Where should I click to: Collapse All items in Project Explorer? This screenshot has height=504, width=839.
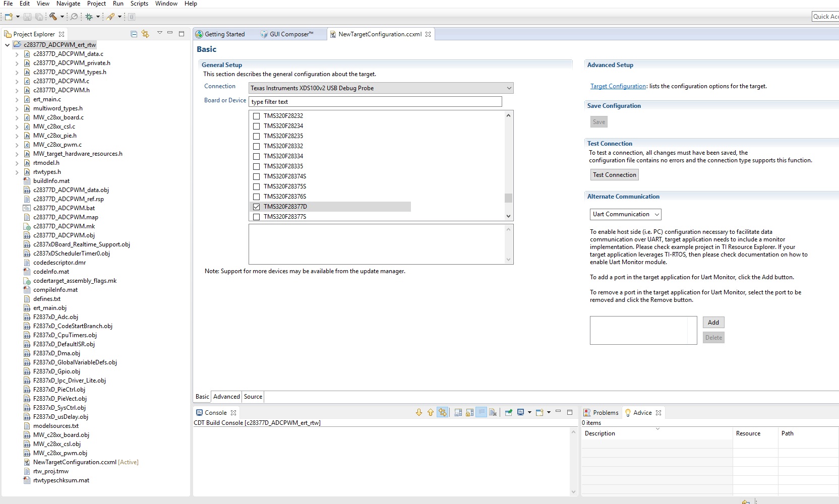(134, 33)
